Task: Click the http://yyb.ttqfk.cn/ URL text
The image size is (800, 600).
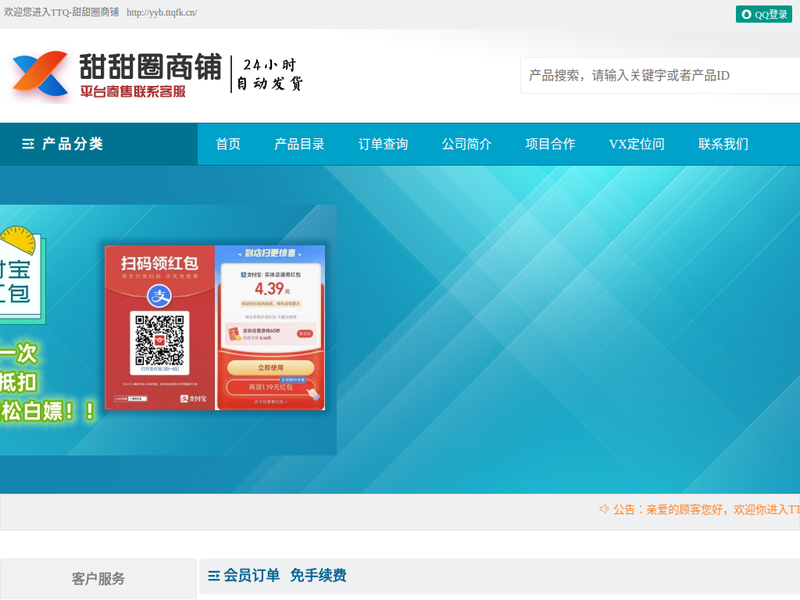Action: tap(162, 13)
